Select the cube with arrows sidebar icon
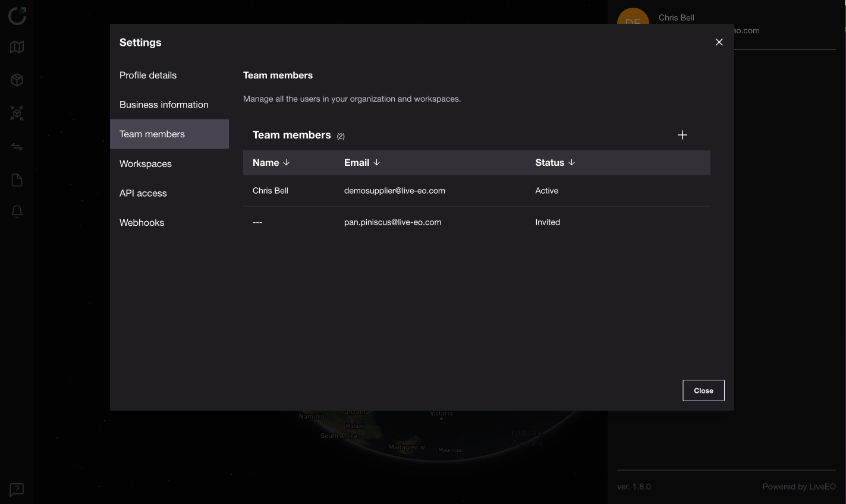Screen dimensions: 846x504 click(x=17, y=113)
